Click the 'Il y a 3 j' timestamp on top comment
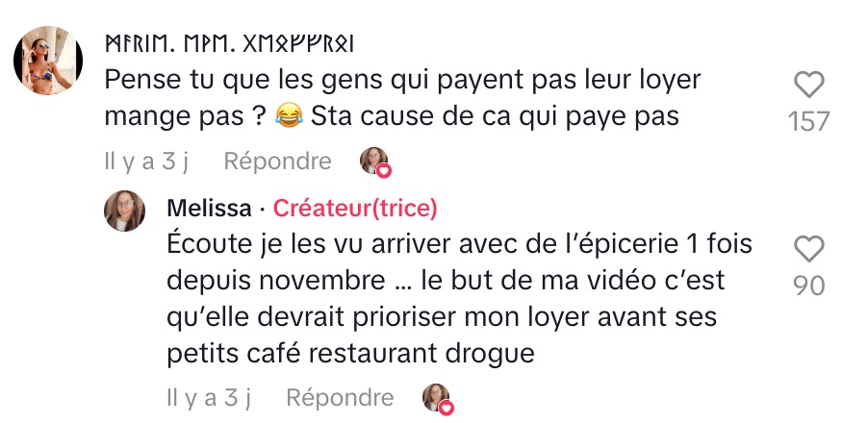The image size is (868, 423). (x=146, y=161)
